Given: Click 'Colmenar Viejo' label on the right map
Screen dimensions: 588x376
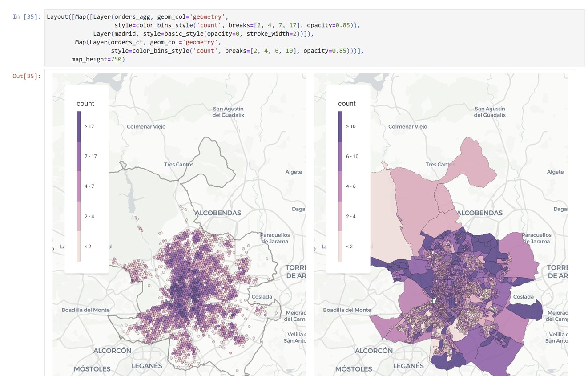Looking at the screenshot, I should [407, 126].
